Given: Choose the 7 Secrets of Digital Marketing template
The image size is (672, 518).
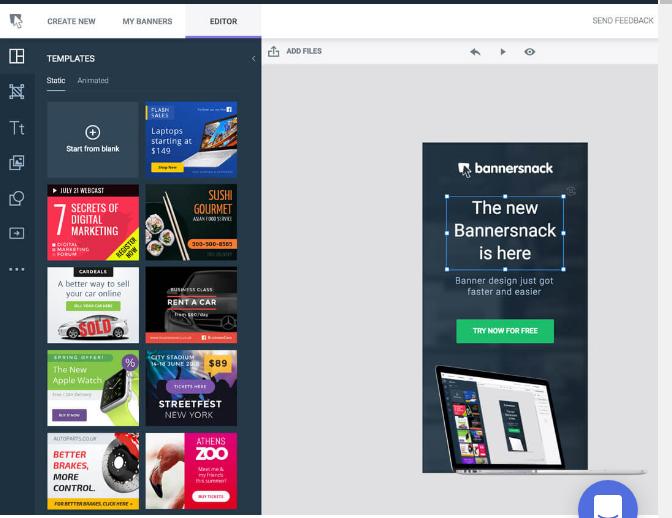Looking at the screenshot, I should [x=93, y=222].
